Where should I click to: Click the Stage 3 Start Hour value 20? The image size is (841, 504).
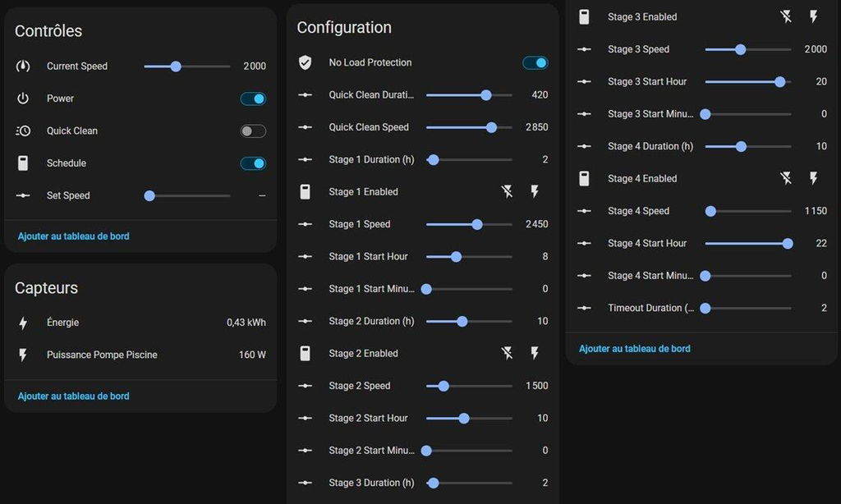pos(821,81)
